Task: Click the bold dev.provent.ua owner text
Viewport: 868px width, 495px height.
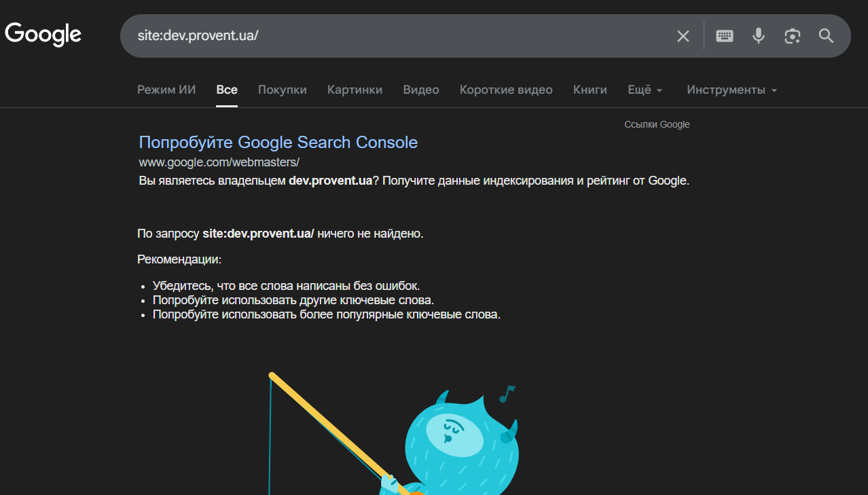Action: (x=330, y=181)
